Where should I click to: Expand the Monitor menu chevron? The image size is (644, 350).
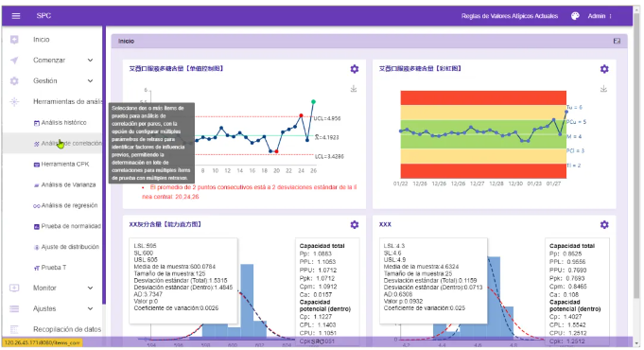pyautogui.click(x=91, y=288)
